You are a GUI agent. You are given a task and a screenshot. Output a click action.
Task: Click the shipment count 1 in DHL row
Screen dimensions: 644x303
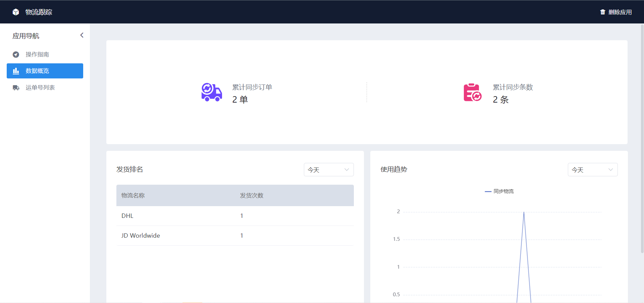click(241, 216)
